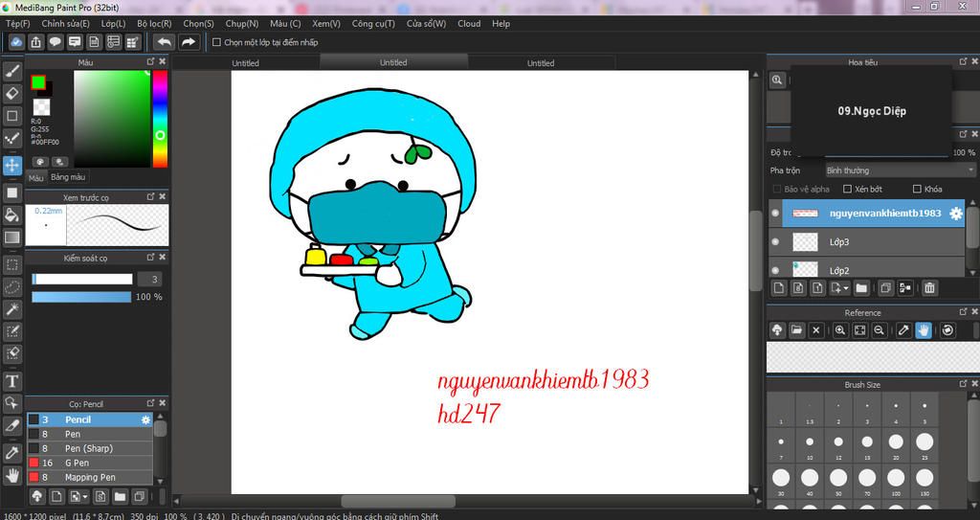Image resolution: width=980 pixels, height=520 pixels.
Task: Click the Undo arrow
Action: [x=165, y=42]
